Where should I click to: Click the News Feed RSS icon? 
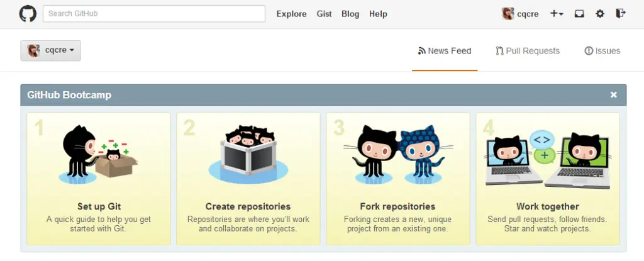[421, 52]
